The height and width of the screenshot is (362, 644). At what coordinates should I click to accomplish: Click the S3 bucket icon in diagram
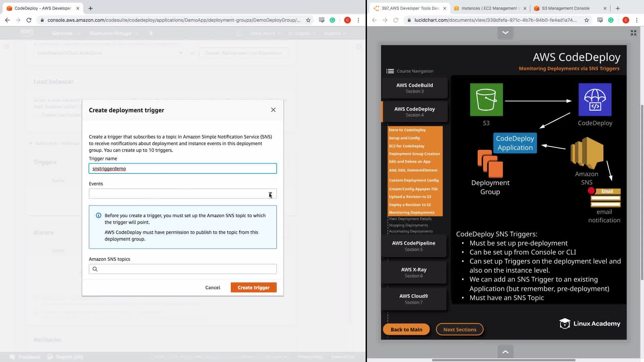pos(486,100)
